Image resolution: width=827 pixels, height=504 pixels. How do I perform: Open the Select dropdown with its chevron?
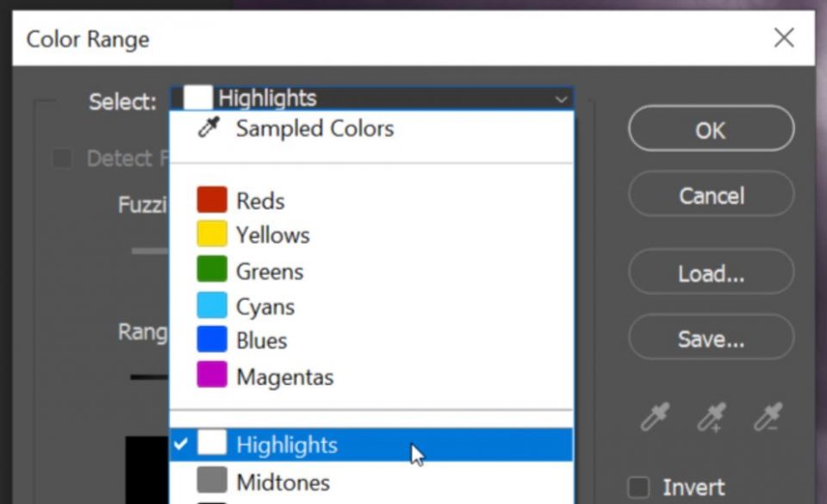[561, 97]
